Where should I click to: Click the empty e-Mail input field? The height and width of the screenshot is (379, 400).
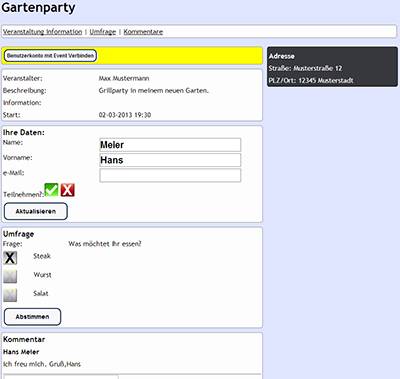(x=170, y=175)
